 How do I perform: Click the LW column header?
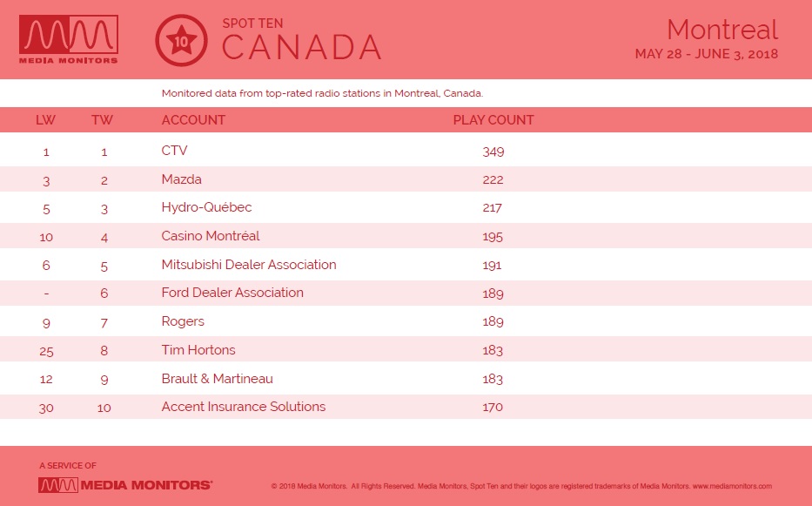[x=45, y=120]
